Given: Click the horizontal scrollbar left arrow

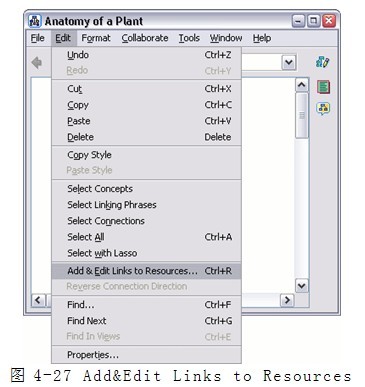Looking at the screenshot, I should (x=38, y=300).
